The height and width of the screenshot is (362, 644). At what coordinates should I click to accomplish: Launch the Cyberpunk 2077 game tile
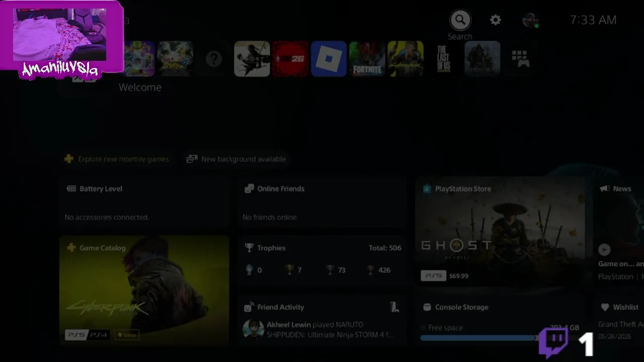pos(406,59)
